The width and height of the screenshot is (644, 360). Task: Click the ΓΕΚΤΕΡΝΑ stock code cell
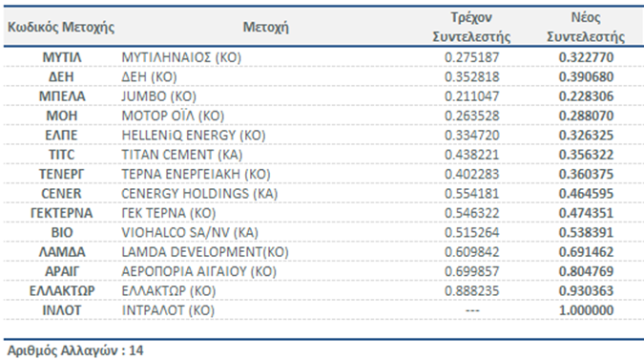pyautogui.click(x=62, y=213)
